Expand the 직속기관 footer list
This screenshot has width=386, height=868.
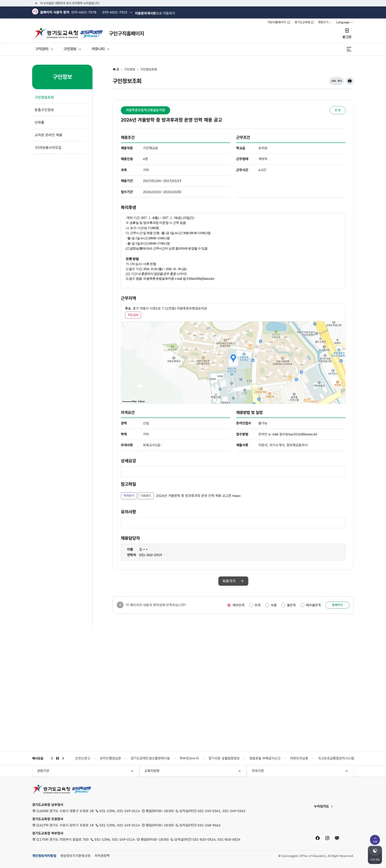300,771
